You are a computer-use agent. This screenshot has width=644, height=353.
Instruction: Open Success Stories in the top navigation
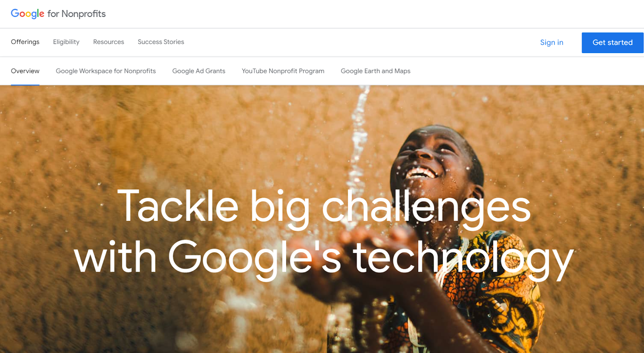click(161, 42)
